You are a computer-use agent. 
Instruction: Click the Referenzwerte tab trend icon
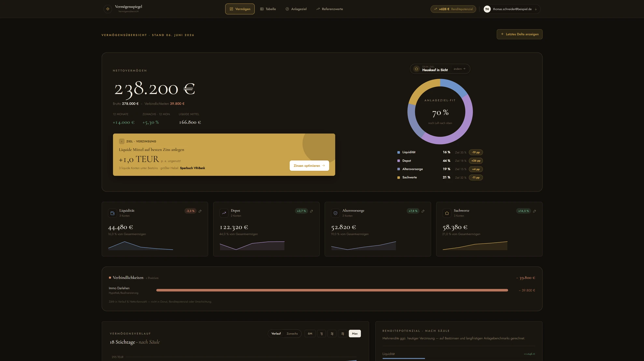pyautogui.click(x=318, y=9)
